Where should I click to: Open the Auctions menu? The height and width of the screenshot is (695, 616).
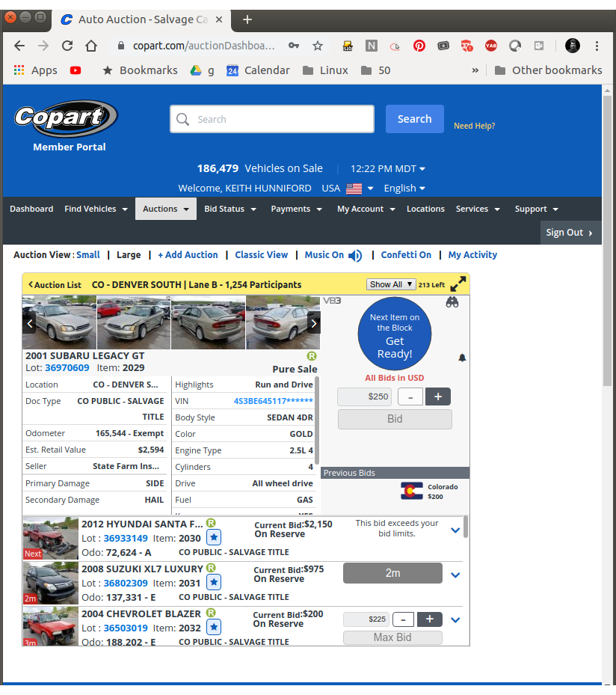(x=166, y=209)
